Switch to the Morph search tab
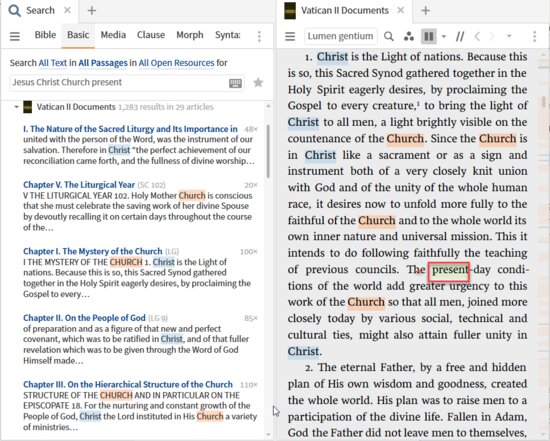 [x=190, y=35]
